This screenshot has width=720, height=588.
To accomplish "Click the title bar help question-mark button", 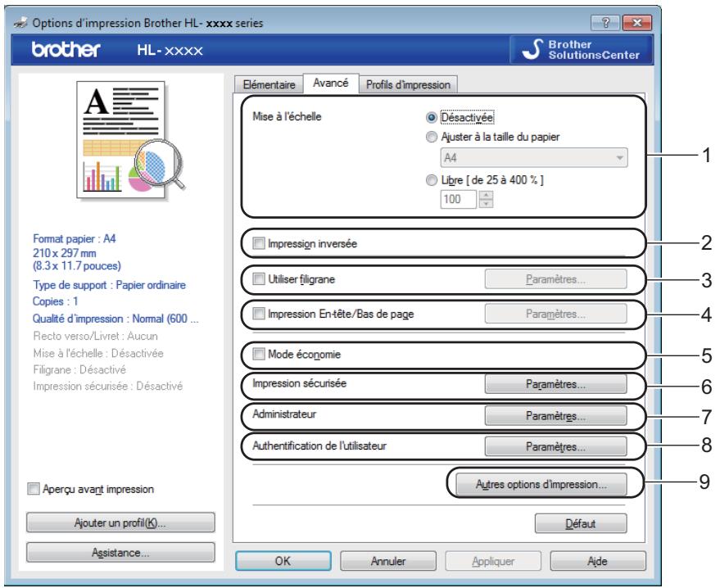I will [x=605, y=22].
